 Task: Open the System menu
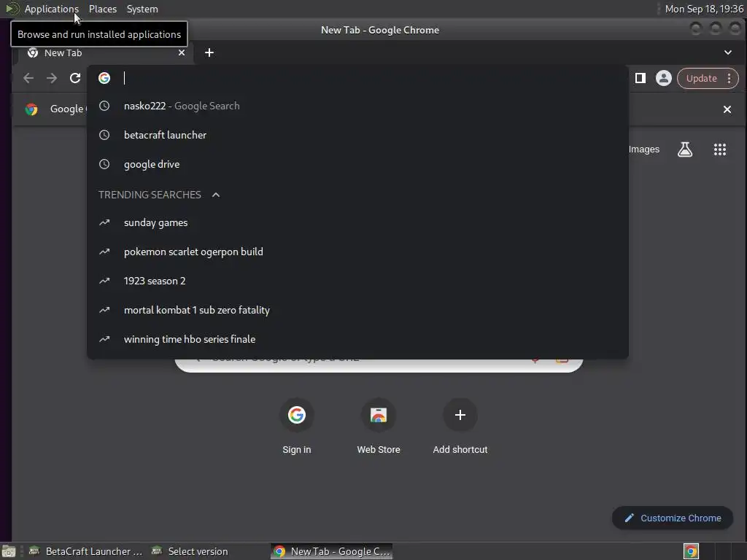[x=142, y=9]
